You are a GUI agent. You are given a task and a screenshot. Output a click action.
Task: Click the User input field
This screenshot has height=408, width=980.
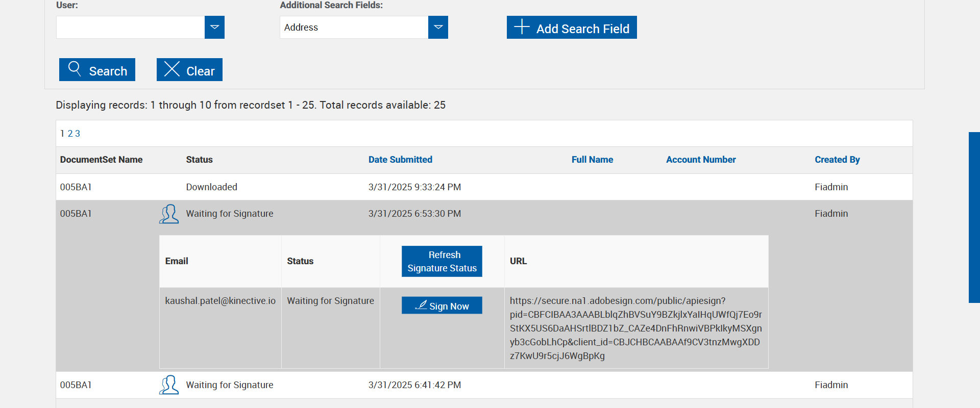[x=131, y=27]
